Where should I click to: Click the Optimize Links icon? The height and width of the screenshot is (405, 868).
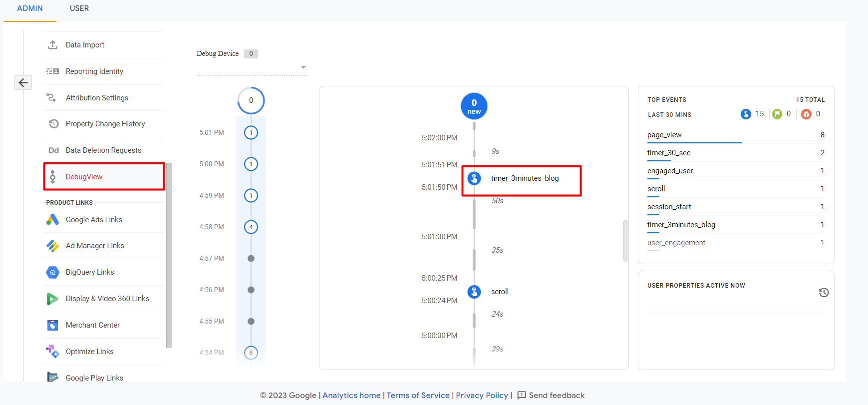tap(52, 352)
